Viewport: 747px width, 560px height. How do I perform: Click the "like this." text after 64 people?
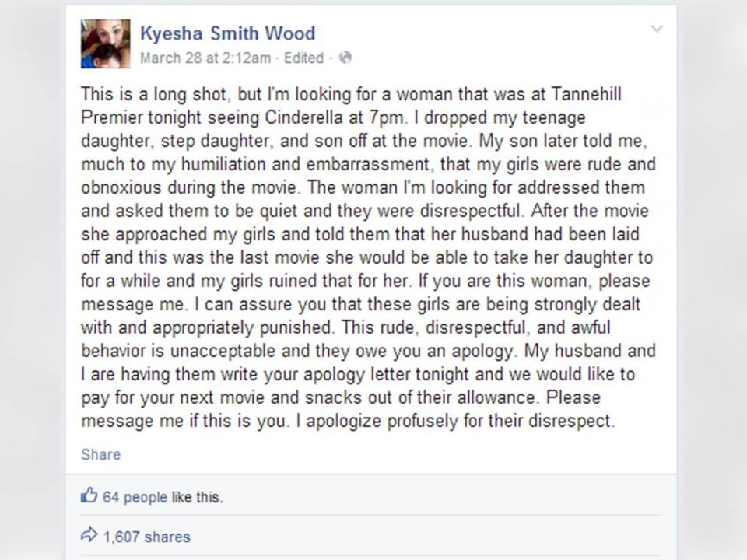coord(197,497)
